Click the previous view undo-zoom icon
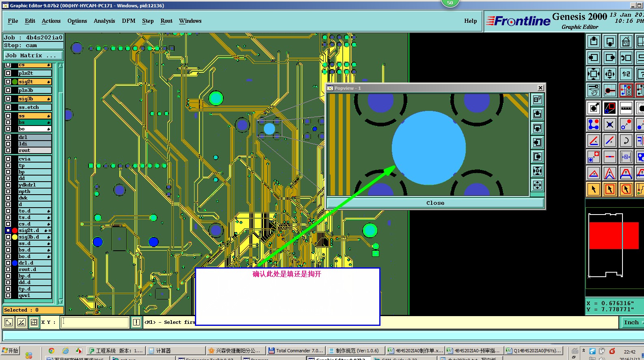Screen dimensions: 644x360 [x=626, y=58]
